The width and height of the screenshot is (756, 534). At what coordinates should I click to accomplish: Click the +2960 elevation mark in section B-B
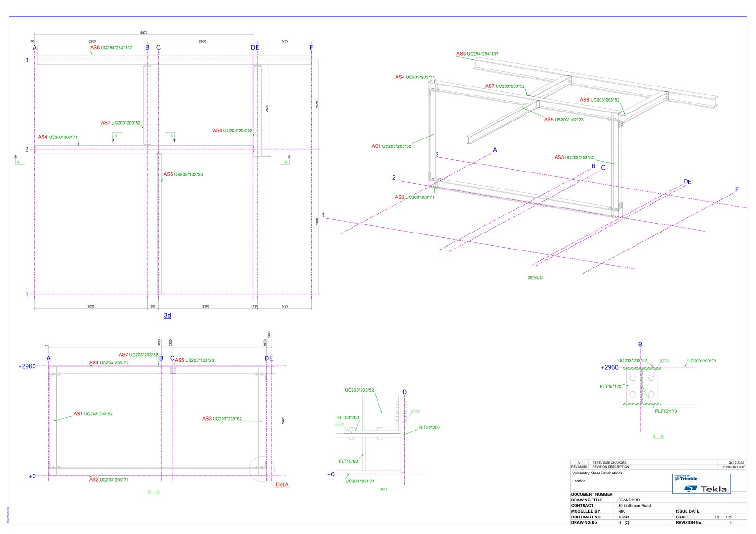610,367
